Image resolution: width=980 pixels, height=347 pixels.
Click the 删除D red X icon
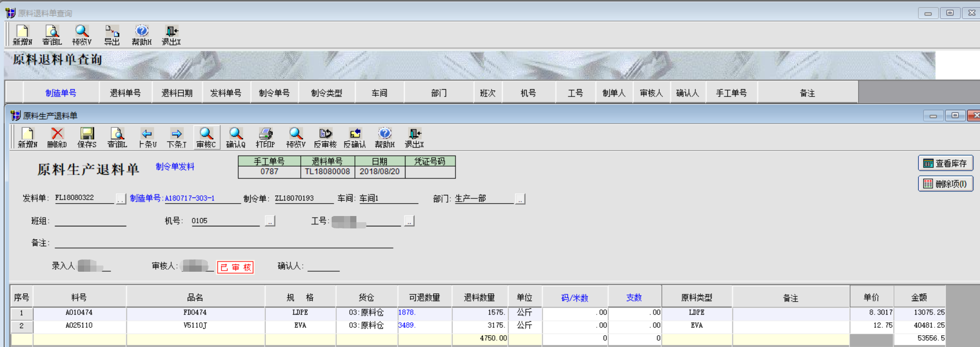[x=57, y=138]
